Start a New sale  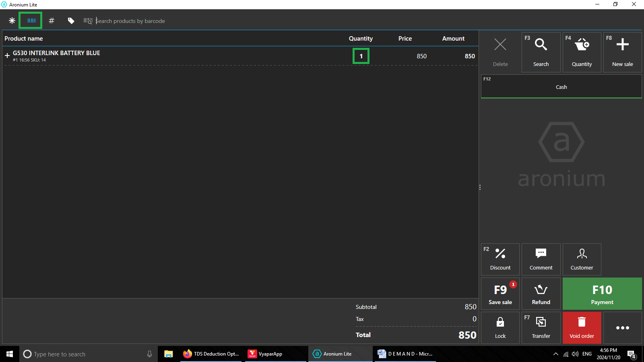pos(622,52)
